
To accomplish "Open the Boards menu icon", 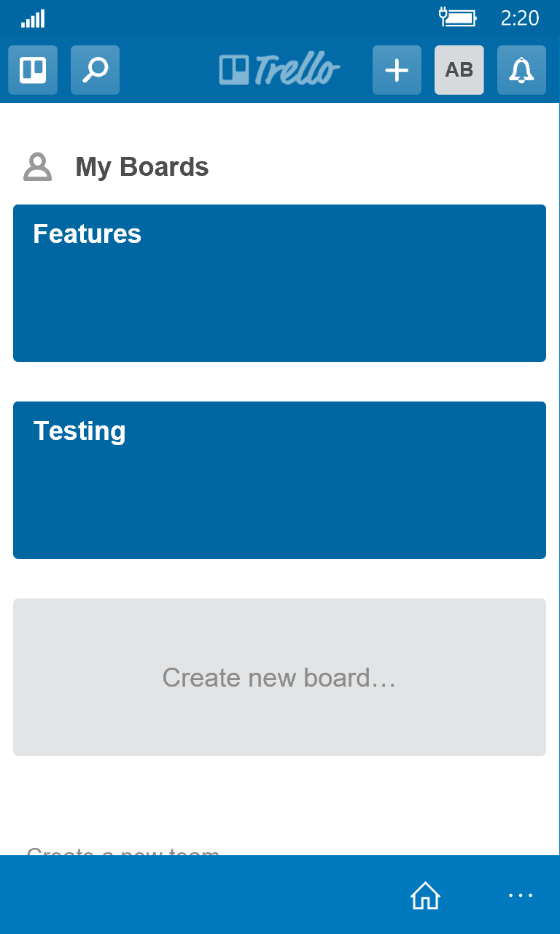I will point(32,70).
